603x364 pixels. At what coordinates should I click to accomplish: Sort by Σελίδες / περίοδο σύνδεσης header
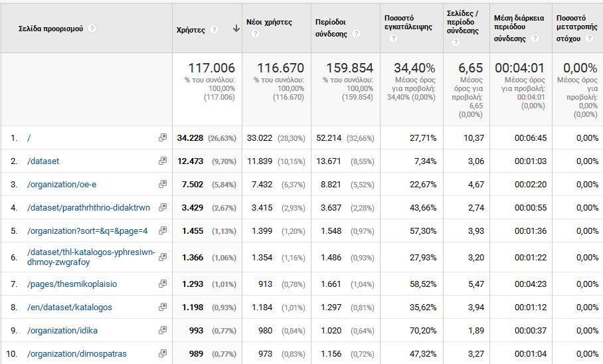click(x=462, y=22)
